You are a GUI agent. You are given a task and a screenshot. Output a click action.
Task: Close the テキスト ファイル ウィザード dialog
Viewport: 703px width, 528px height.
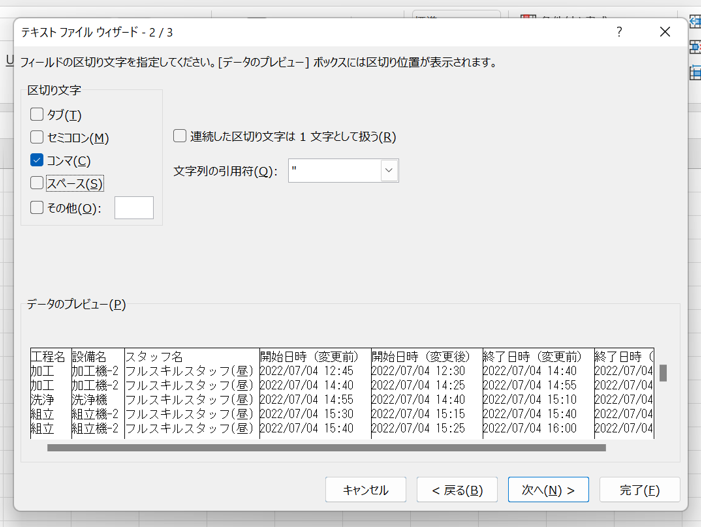665,32
